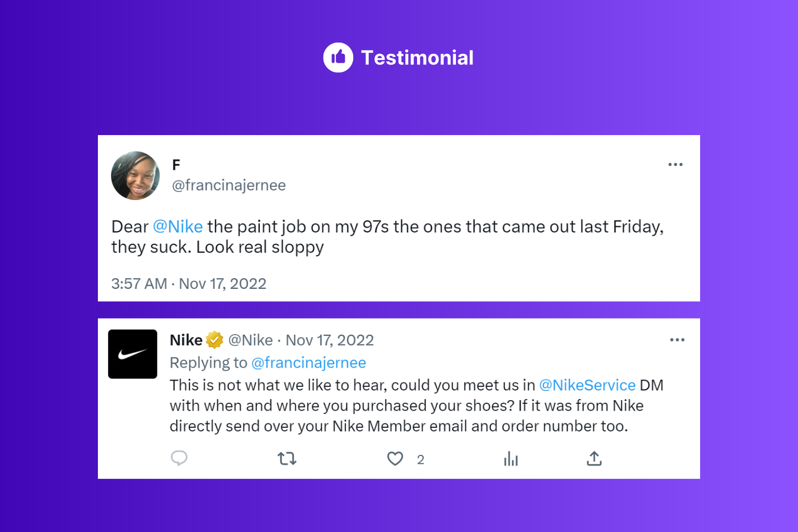Click @francinajernee in Replying to line
The height and width of the screenshot is (532, 798).
[309, 363]
